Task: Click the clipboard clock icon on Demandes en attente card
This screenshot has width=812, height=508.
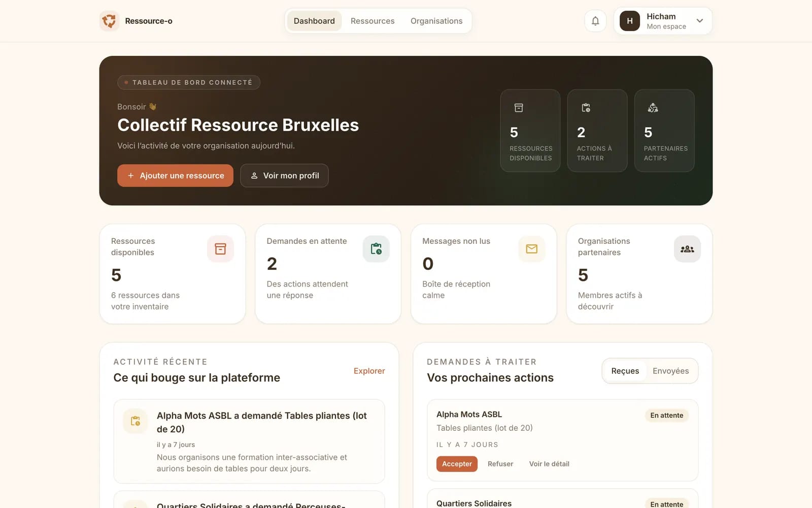Action: (x=376, y=249)
